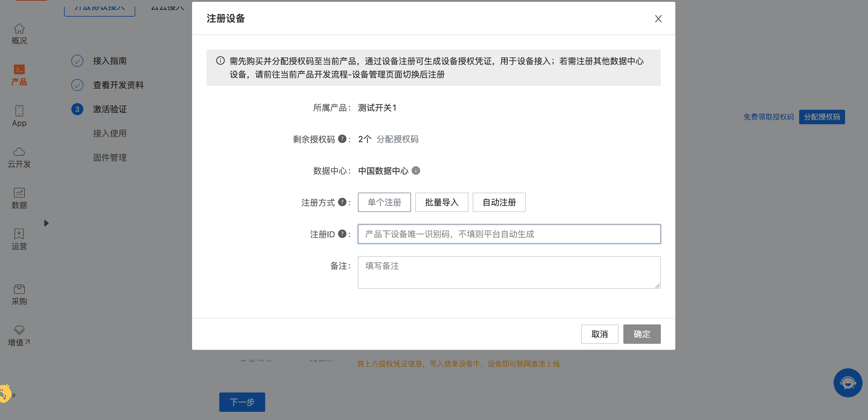Select 批量导入 registration mode
The image size is (868, 420).
tap(442, 202)
